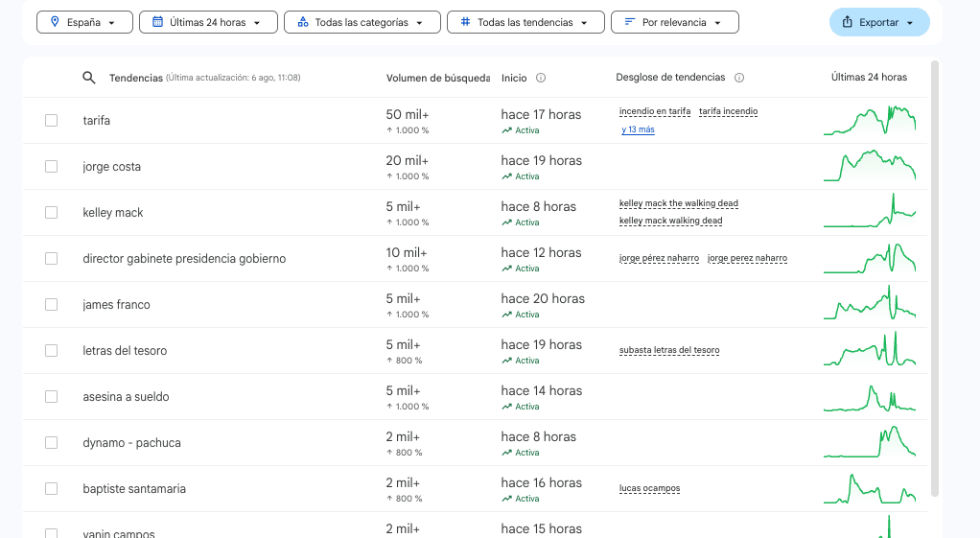Check the baptiste santamaria row

[51, 489]
